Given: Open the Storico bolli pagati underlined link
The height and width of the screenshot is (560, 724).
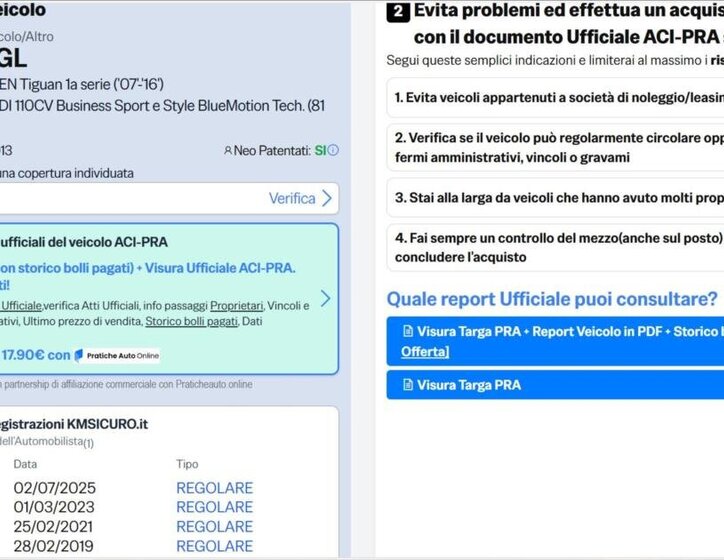Looking at the screenshot, I should pyautogui.click(x=191, y=321).
